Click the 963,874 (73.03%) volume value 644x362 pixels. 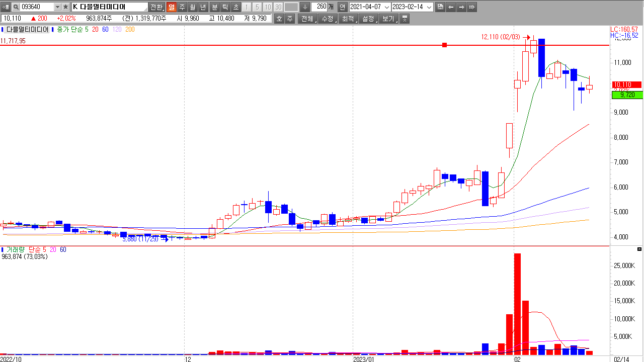(x=25, y=256)
